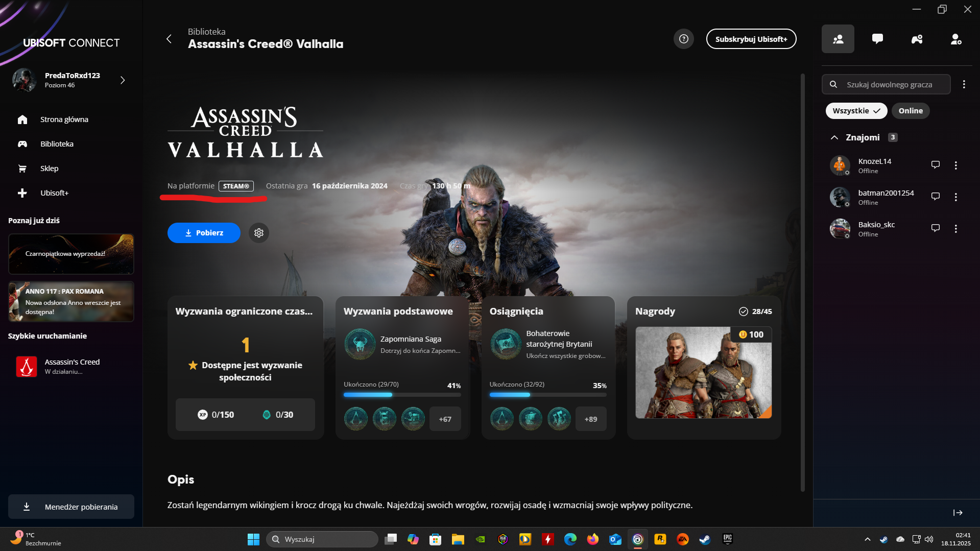980x551 pixels.
Task: Collapse the Znajomi friends section
Action: click(834, 137)
